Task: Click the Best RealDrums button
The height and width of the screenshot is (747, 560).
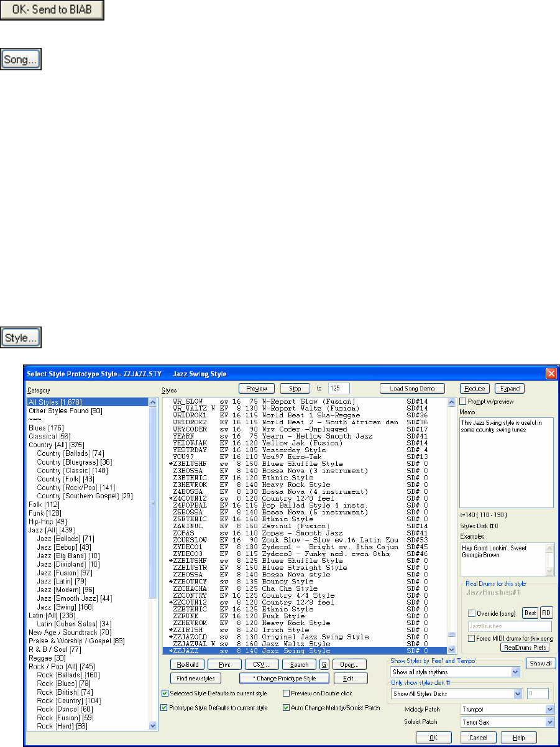Action: pos(529,615)
